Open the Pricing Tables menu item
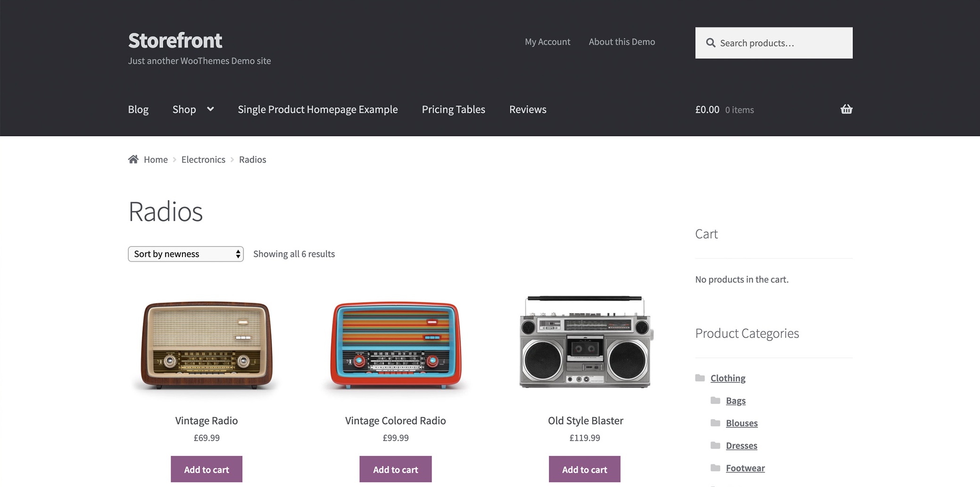Screen dimensions: 980x487 (x=453, y=109)
